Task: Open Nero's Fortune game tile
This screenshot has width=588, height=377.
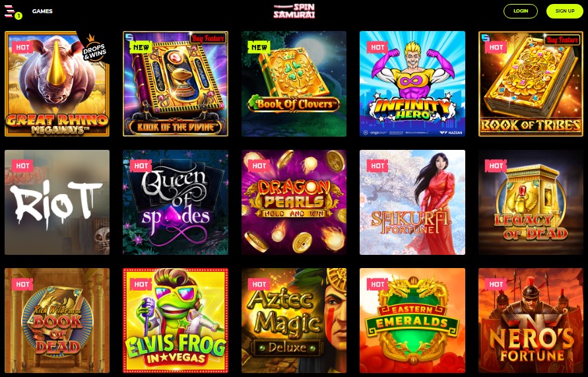Action: 531,320
